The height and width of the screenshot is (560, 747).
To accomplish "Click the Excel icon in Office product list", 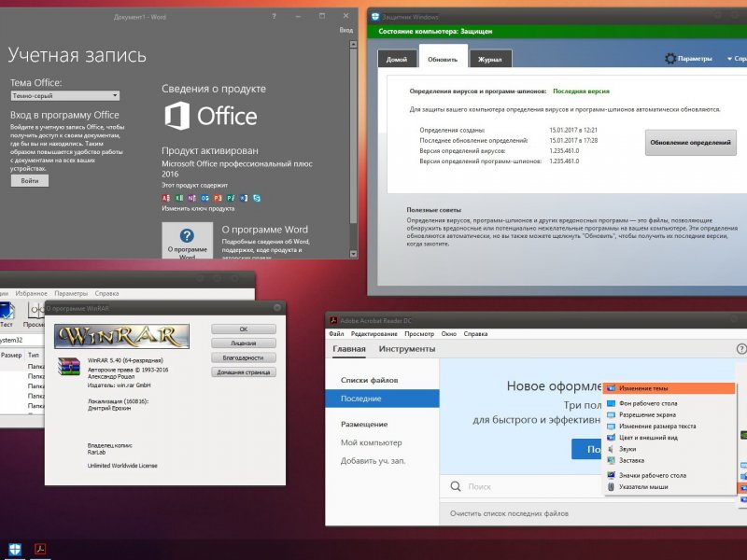I will tap(179, 198).
